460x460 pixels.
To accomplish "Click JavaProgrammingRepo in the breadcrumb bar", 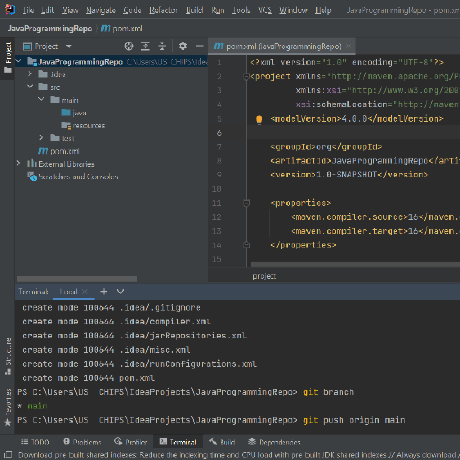I will tap(50, 29).
